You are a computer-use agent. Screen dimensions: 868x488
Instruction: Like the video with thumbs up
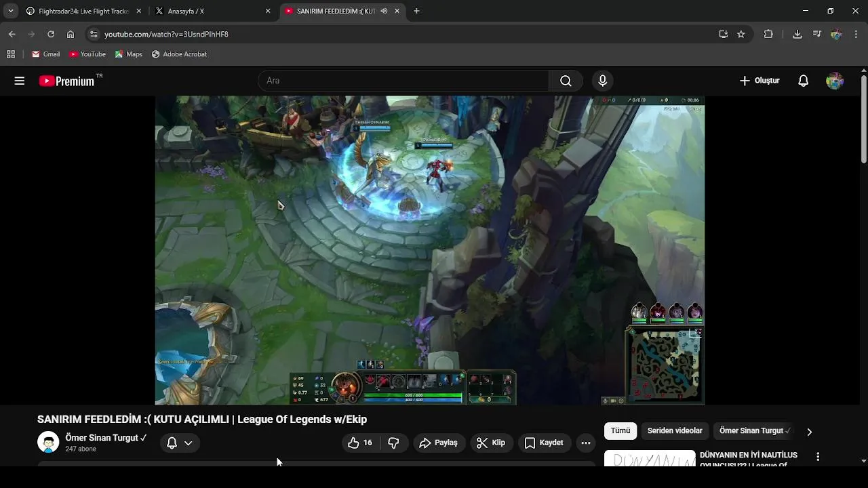(360, 443)
